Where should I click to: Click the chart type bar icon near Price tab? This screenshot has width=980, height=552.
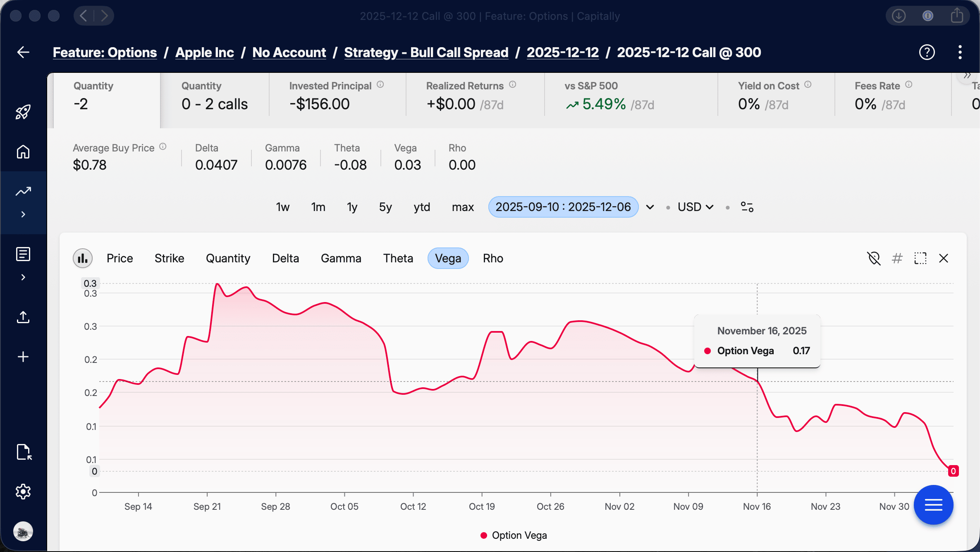point(83,258)
